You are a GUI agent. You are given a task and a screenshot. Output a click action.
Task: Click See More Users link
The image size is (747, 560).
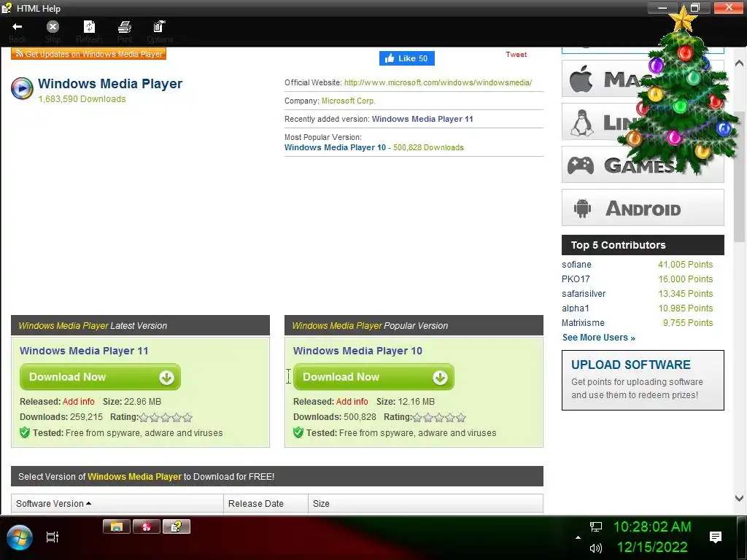pyautogui.click(x=598, y=338)
